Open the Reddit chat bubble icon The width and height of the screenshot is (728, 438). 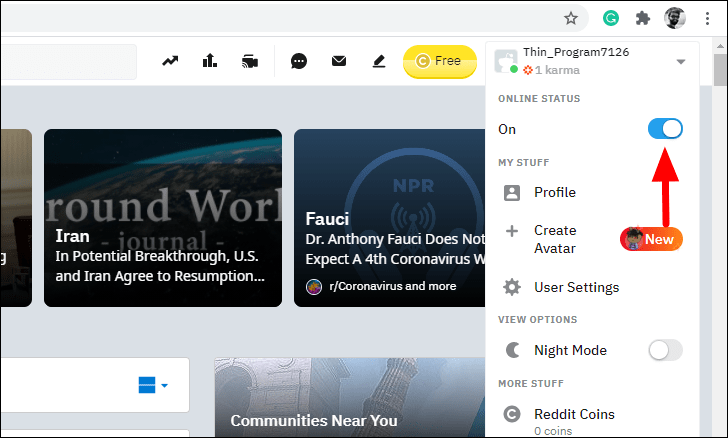tap(299, 61)
